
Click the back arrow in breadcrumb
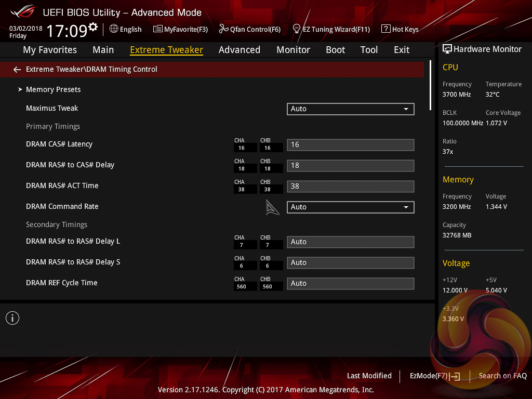point(17,70)
